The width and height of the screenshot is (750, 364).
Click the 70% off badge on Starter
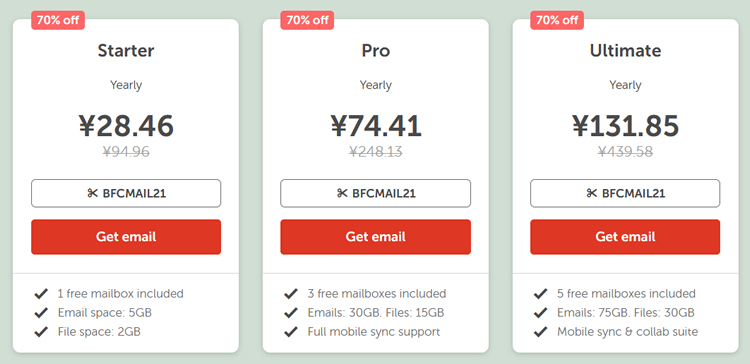[x=58, y=20]
